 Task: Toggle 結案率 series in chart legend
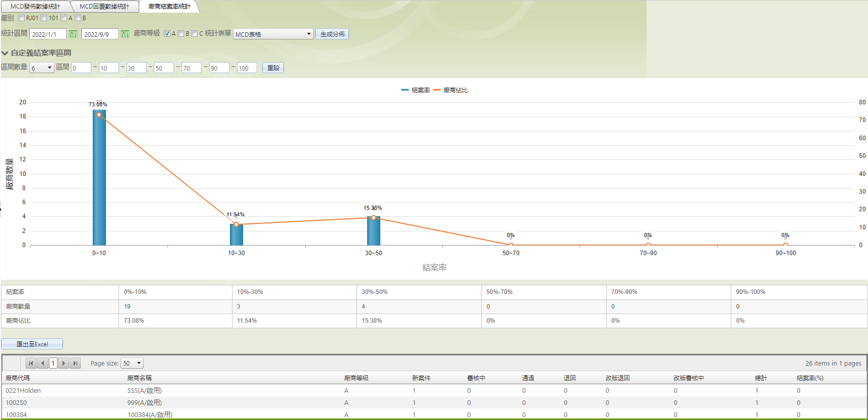point(416,90)
